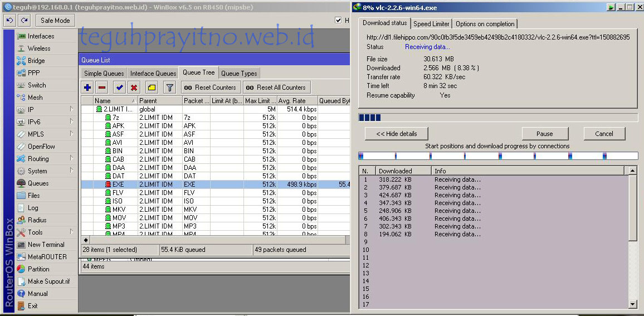Viewport: 644px width, 316px height.
Task: Switch to Options on completion tab
Action: 485,24
